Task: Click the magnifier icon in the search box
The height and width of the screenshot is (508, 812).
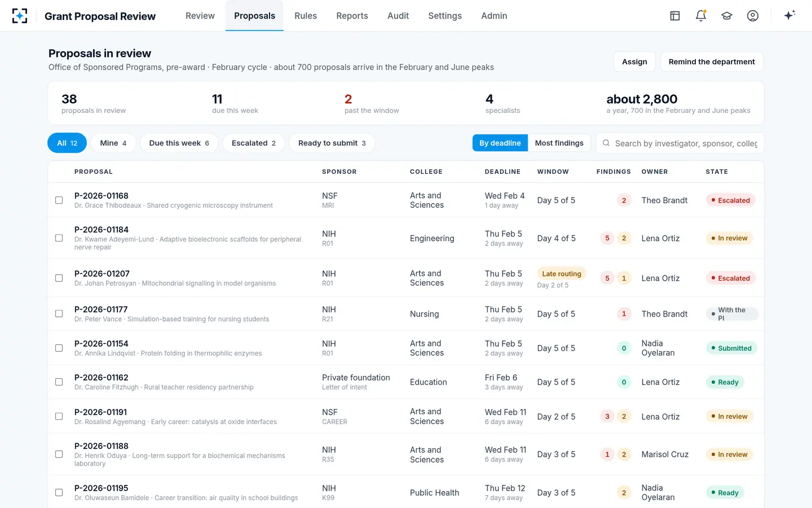Action: click(x=606, y=143)
